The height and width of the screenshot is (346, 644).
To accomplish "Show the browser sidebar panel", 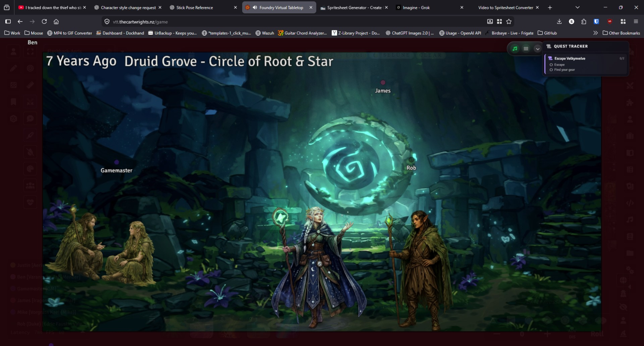I will coord(8,21).
